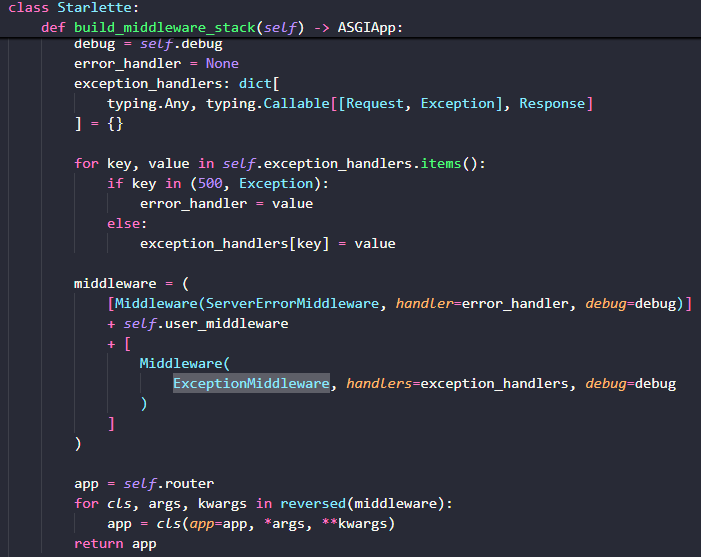Click the 'middleware = (' assignment line
701x557 pixels.
click(x=131, y=283)
